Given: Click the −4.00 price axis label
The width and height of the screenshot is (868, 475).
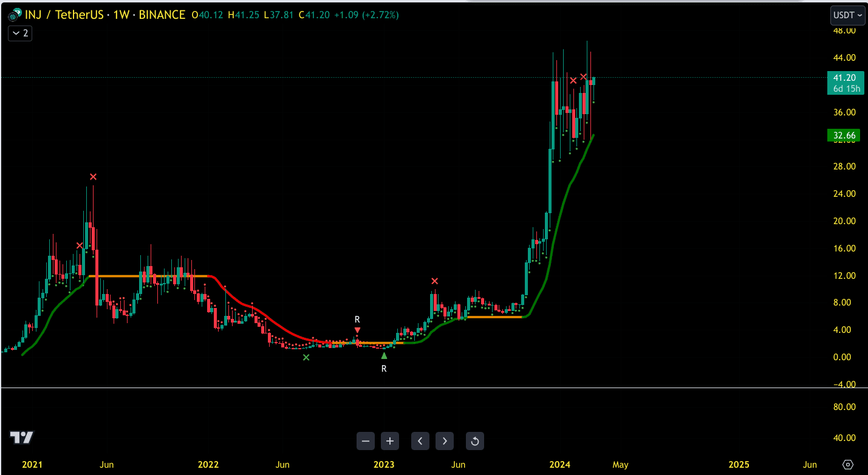Looking at the screenshot, I should pyautogui.click(x=845, y=384).
